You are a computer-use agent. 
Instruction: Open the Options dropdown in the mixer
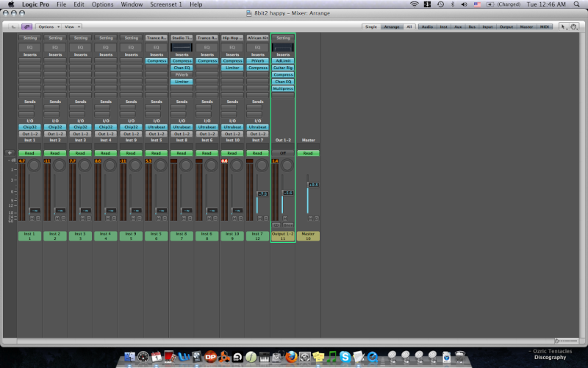coord(48,26)
